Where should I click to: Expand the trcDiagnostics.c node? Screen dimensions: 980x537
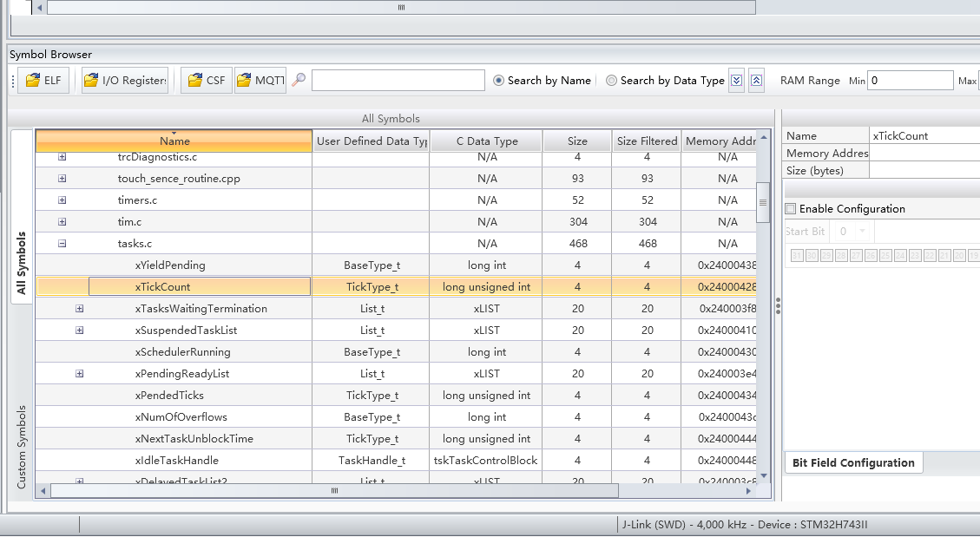(x=62, y=157)
